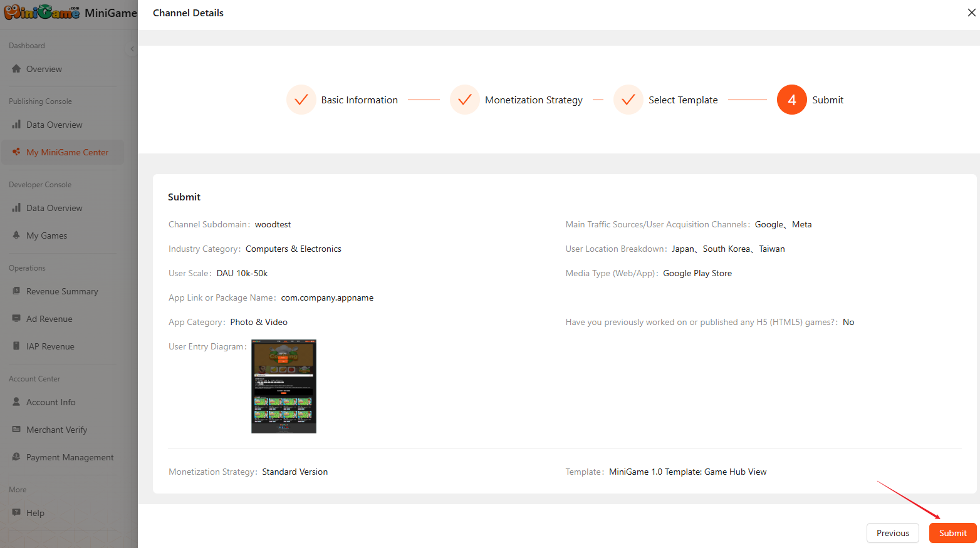Select the Select Template step checkmark
Viewport: 980px width, 548px height.
tap(628, 100)
